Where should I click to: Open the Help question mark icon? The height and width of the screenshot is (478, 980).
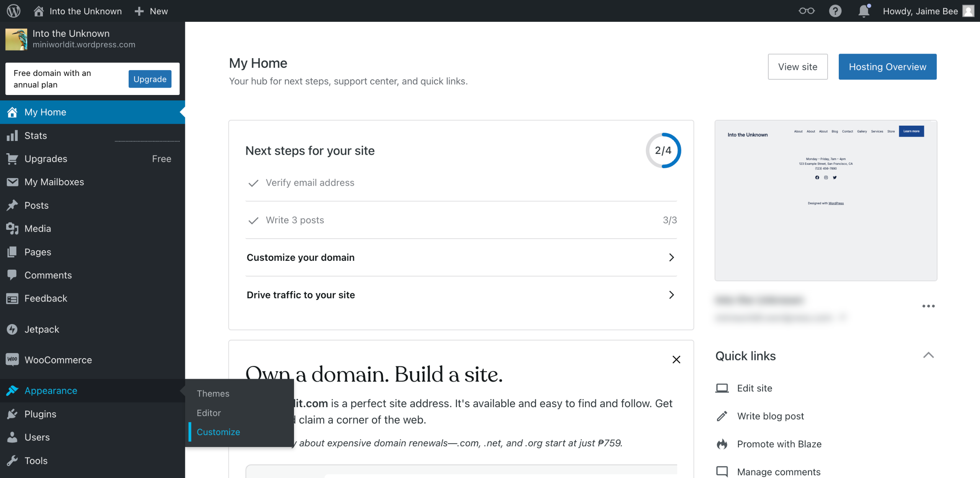click(x=835, y=11)
